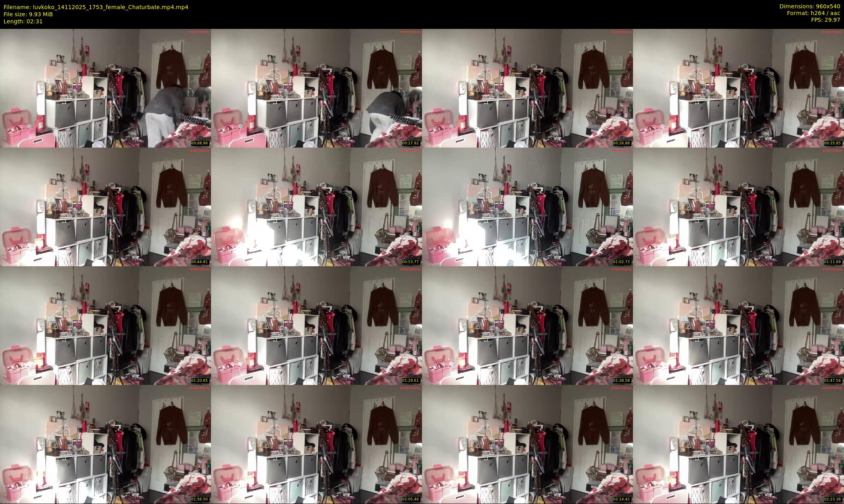Select the frame at 00:17.92
The image size is (844, 504).
pyautogui.click(x=316, y=88)
